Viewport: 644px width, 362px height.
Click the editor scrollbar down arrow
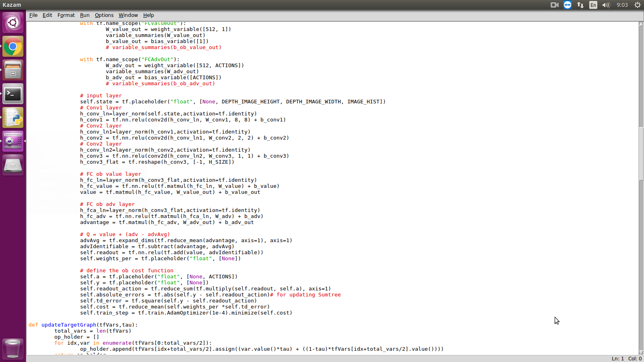coord(641,352)
